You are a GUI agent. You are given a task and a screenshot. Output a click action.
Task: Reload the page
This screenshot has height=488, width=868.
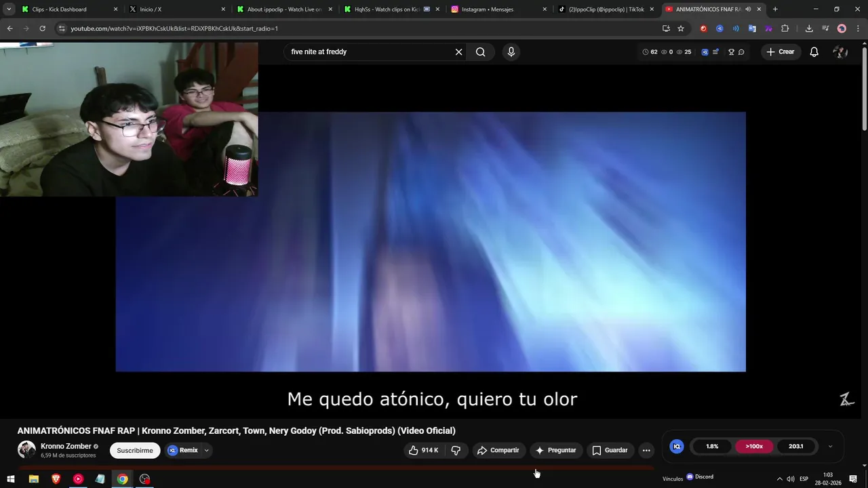[42, 28]
